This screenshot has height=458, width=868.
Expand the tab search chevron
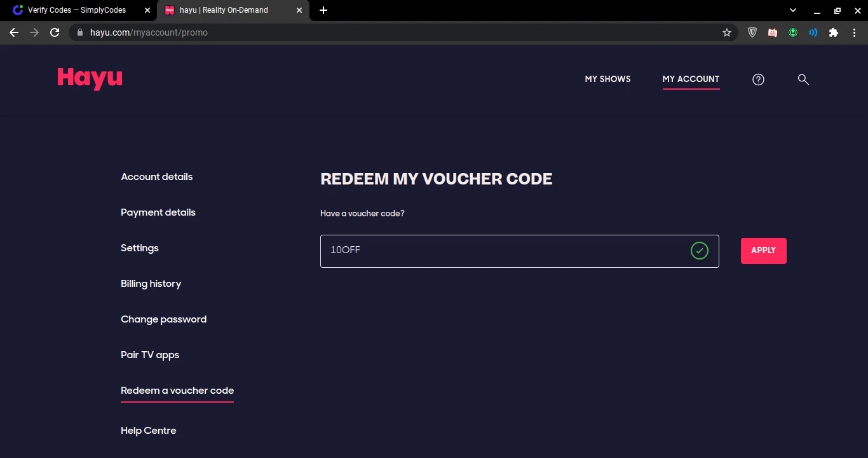(x=793, y=10)
